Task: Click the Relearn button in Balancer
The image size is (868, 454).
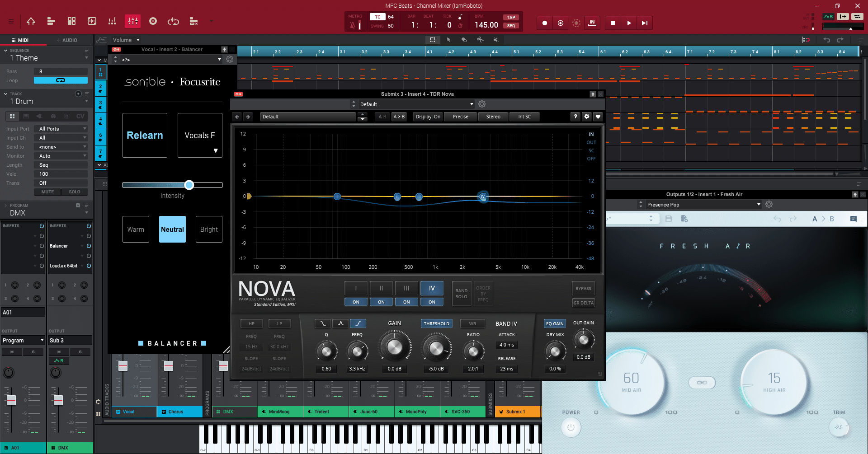Action: point(145,135)
